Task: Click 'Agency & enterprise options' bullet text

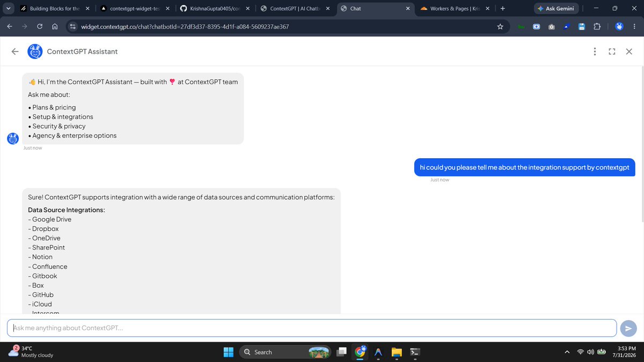Action: point(75,136)
